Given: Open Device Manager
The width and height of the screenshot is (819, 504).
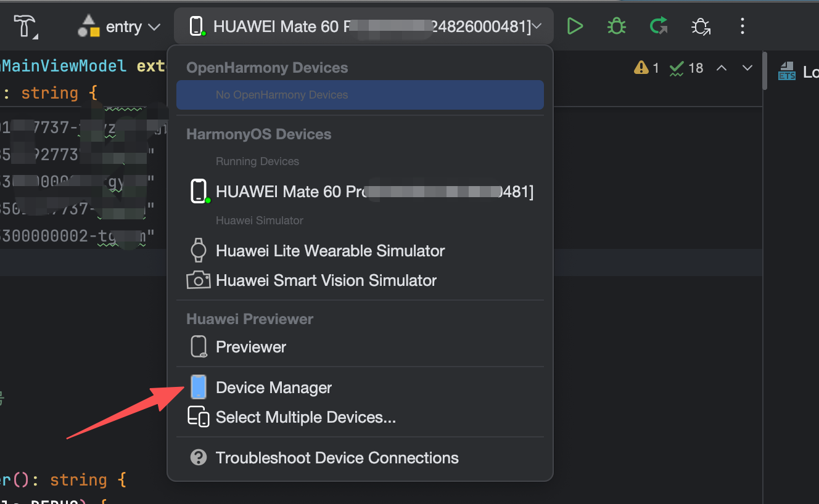Looking at the screenshot, I should point(273,388).
